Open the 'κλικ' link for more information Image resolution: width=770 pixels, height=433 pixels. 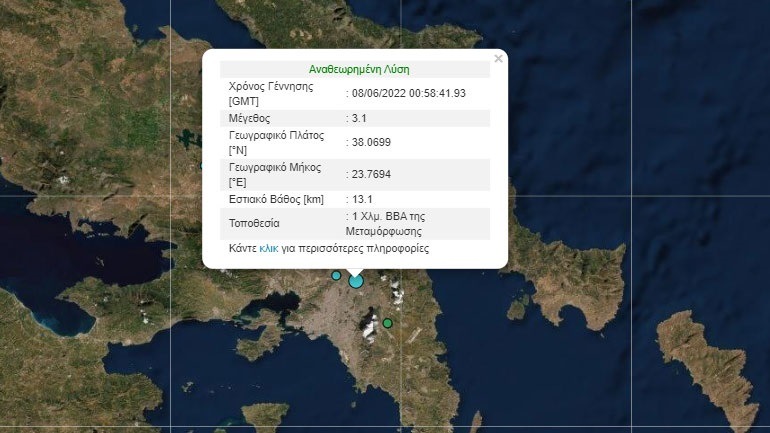[269, 248]
